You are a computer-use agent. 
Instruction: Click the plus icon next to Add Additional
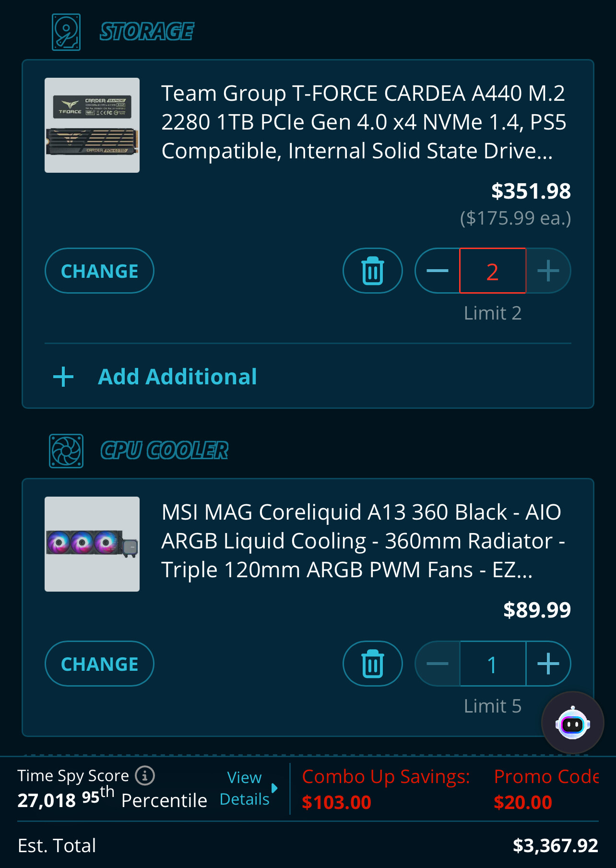click(63, 377)
